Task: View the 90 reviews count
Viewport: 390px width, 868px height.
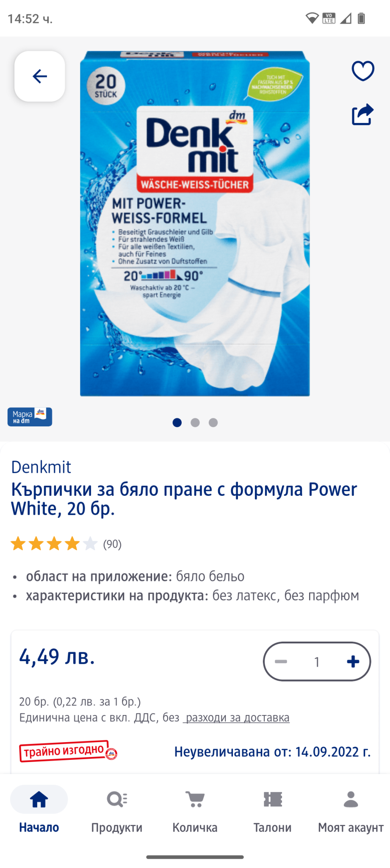Action: click(x=112, y=544)
